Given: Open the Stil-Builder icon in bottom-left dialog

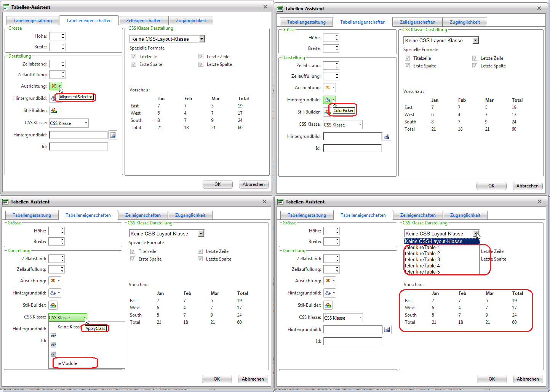Looking at the screenshot, I should pyautogui.click(x=53, y=305).
